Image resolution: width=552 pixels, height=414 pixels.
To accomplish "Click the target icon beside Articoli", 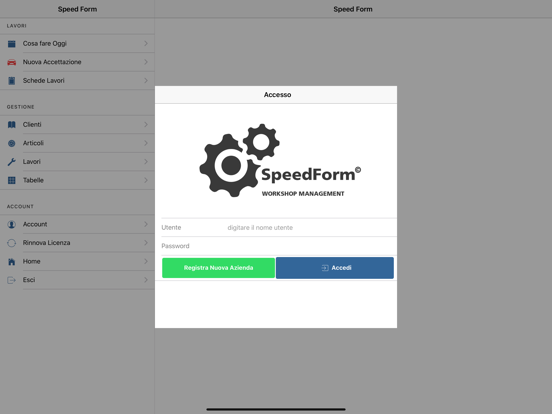I will 12,143.
